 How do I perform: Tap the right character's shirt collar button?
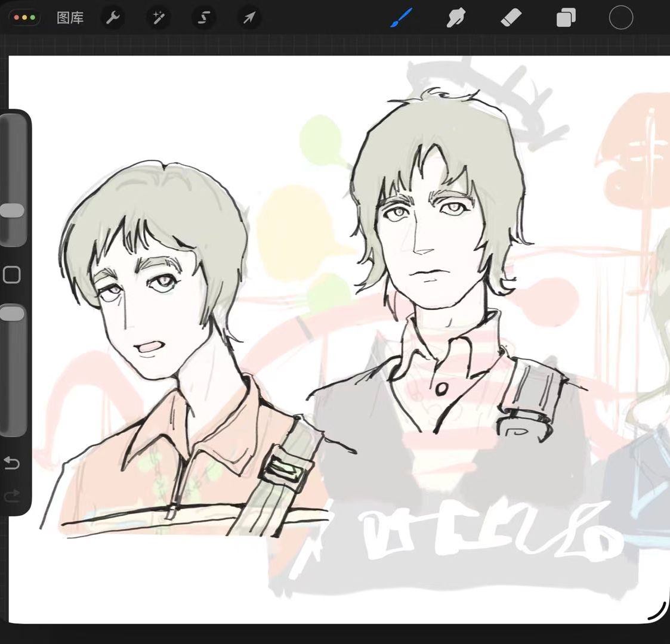pos(441,389)
